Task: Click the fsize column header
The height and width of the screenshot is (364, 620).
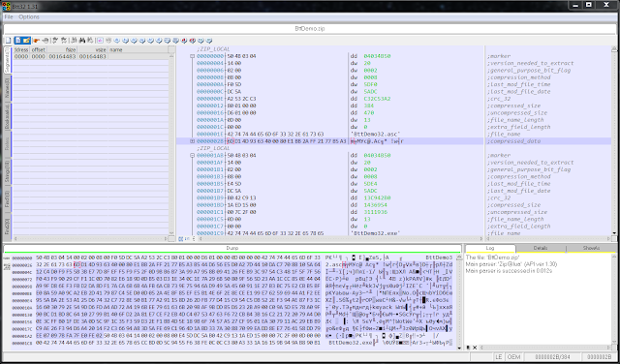Action: tap(62, 49)
